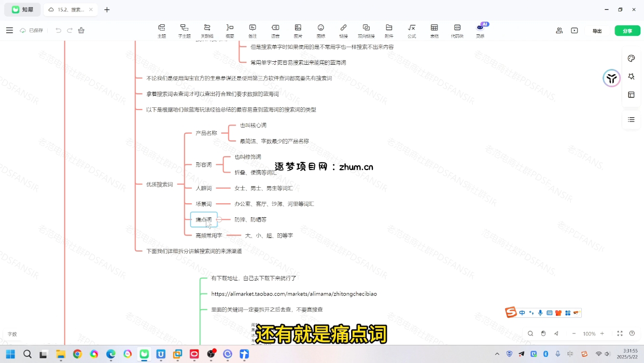644x363 pixels.
Task: Open a new tab with plus button
Action: (107, 9)
